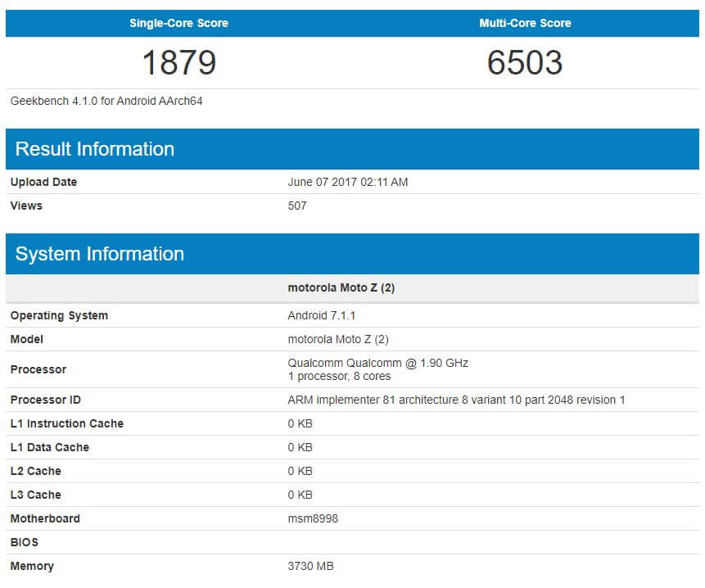Click the Geekbench 4.1.0 for Android text

click(106, 102)
